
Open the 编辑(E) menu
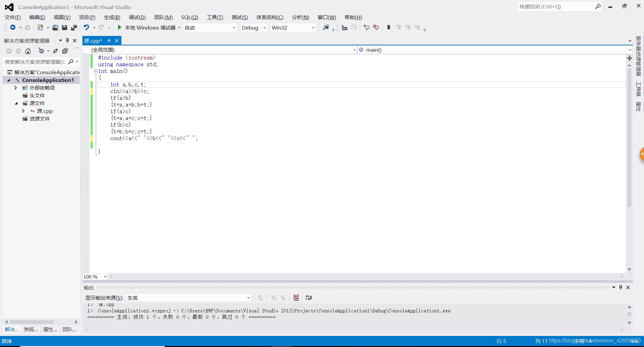[x=37, y=17]
